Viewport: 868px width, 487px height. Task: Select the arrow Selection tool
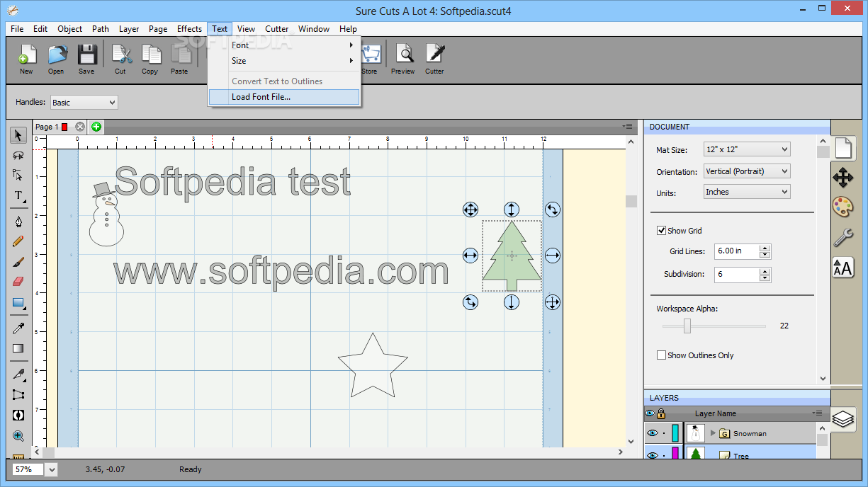[18, 135]
